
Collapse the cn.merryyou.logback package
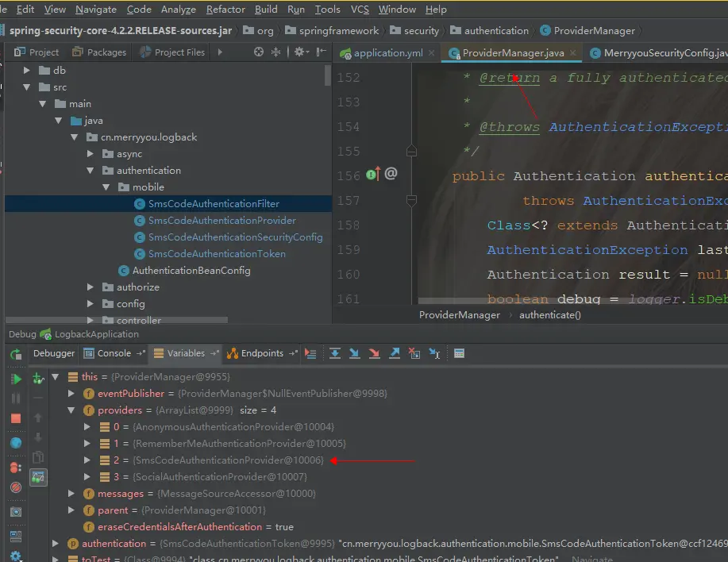coord(75,137)
